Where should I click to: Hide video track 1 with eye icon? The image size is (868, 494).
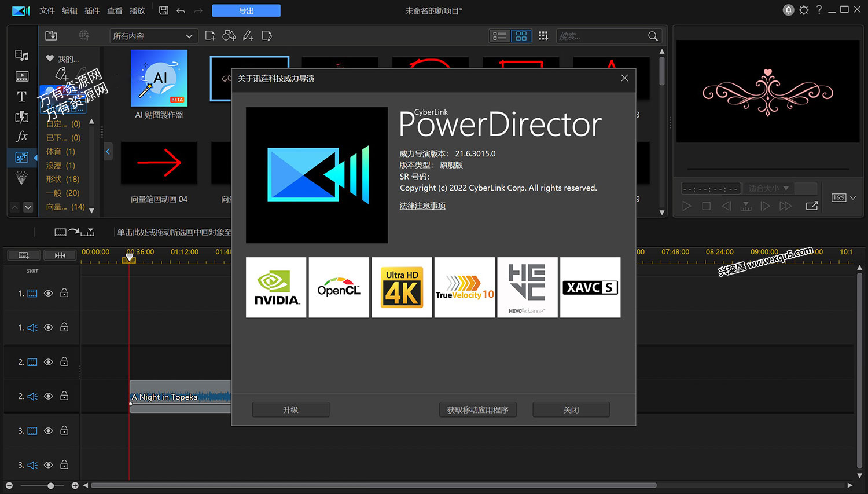[49, 294]
